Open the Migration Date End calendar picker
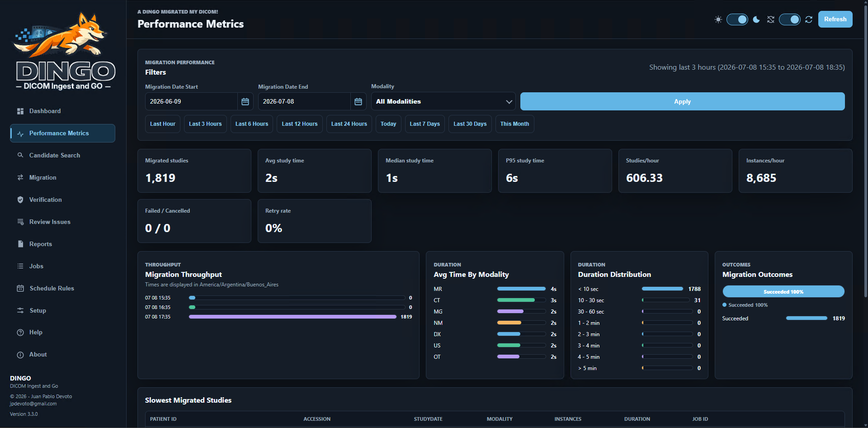Image resolution: width=868 pixels, height=428 pixels. (x=358, y=102)
